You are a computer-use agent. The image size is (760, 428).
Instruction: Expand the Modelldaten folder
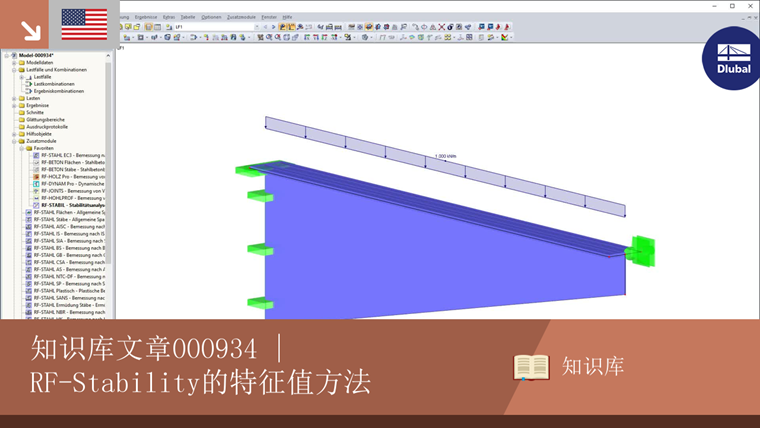[14, 63]
